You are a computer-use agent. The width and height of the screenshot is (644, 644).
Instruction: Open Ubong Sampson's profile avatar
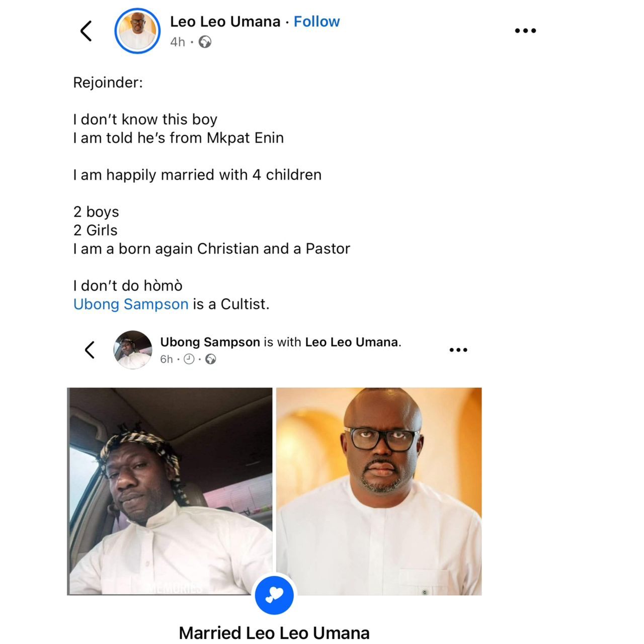[132, 350]
